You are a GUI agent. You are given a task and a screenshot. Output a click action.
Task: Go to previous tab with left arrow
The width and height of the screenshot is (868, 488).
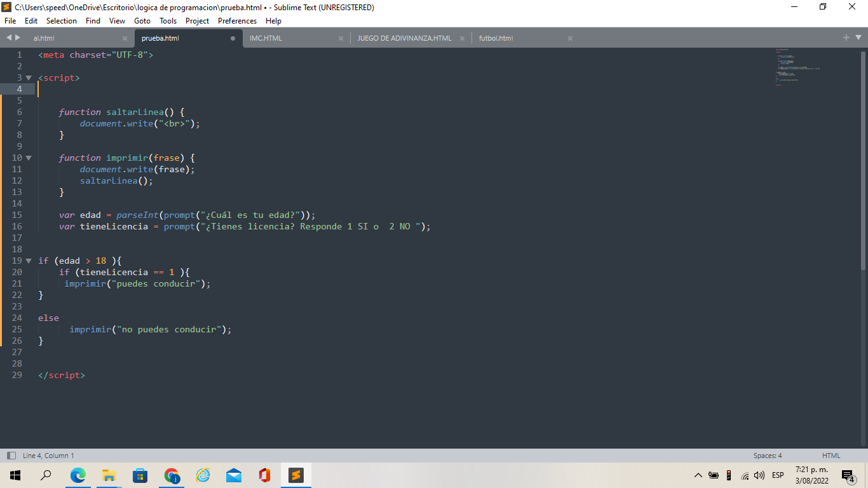tap(9, 38)
